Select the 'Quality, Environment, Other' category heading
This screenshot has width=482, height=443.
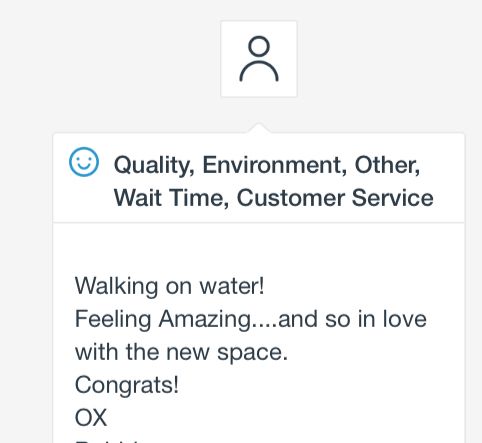[267, 165]
